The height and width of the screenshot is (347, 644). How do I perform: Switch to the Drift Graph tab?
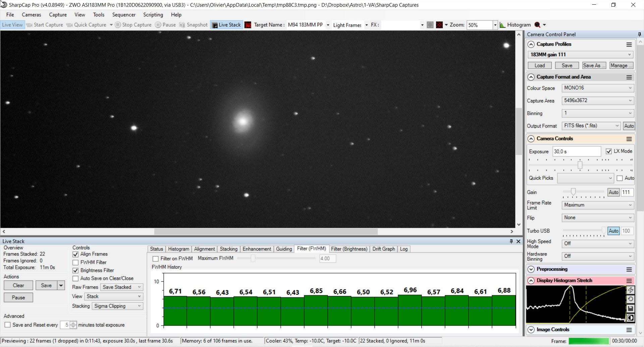383,249
